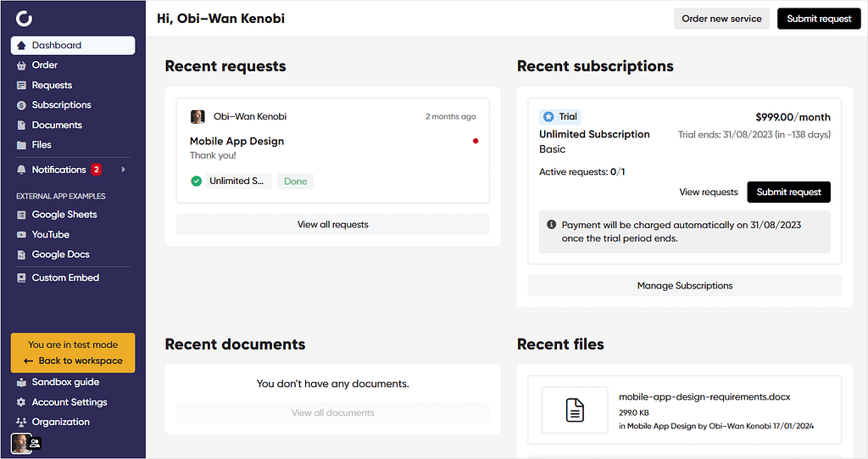
Task: Click the 299.0 KB file size
Action: 634,413
